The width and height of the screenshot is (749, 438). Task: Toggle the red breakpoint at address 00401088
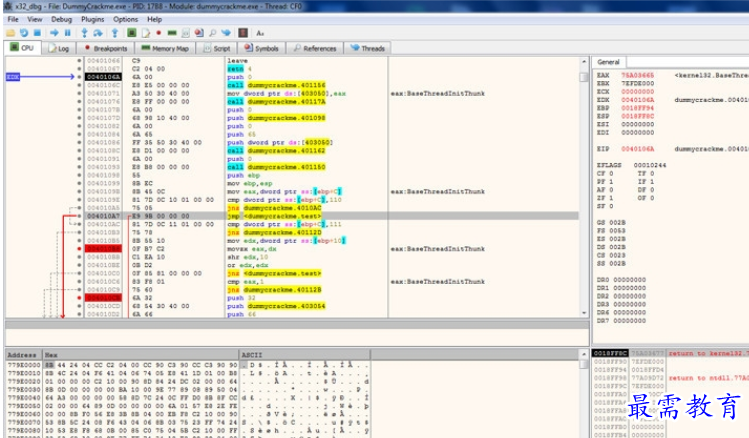[79, 248]
